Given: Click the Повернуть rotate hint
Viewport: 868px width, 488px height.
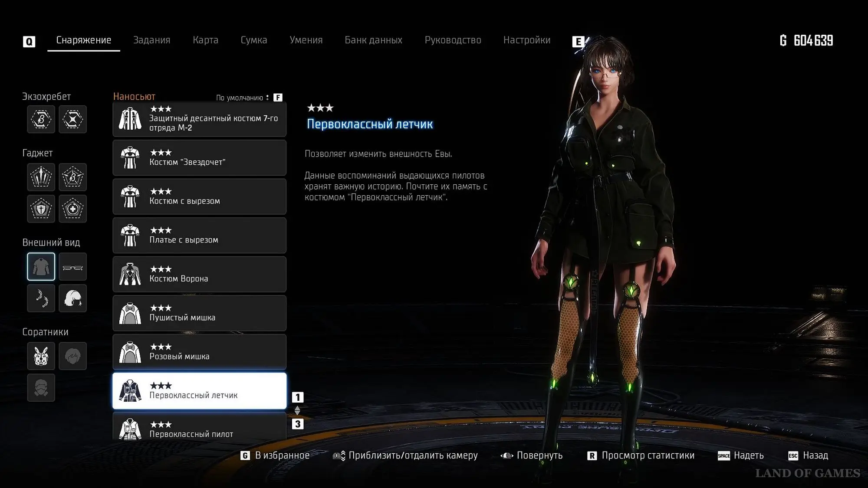Looking at the screenshot, I should coord(539,455).
